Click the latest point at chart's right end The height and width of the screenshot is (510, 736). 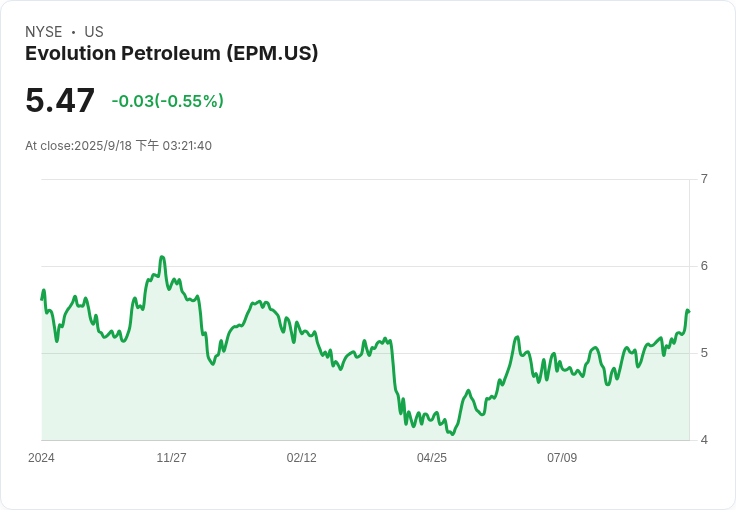tap(688, 311)
